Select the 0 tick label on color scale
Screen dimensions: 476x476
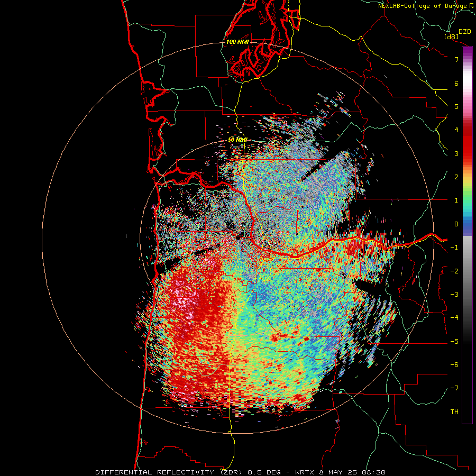456,224
